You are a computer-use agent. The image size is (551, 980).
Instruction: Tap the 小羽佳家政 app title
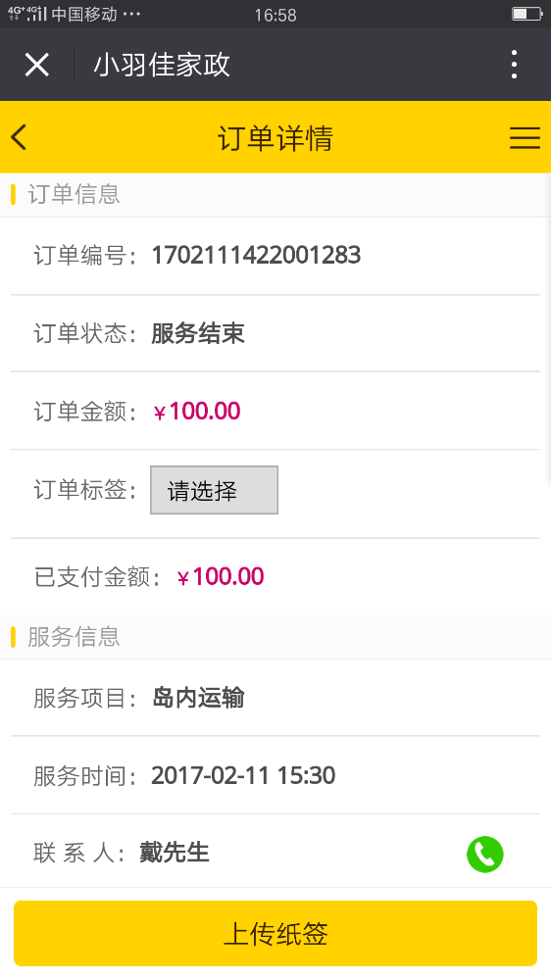pyautogui.click(x=162, y=65)
